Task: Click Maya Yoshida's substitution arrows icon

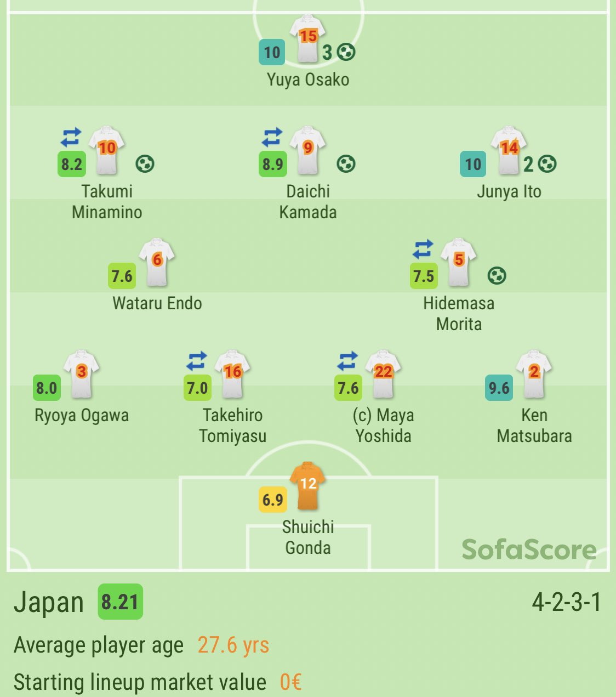Action: (x=347, y=361)
